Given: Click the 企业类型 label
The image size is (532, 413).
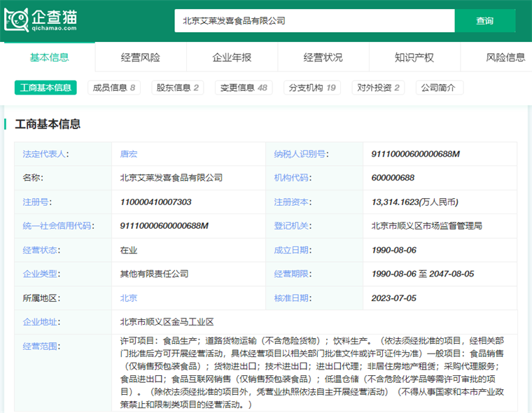Looking at the screenshot, I should pos(40,274).
